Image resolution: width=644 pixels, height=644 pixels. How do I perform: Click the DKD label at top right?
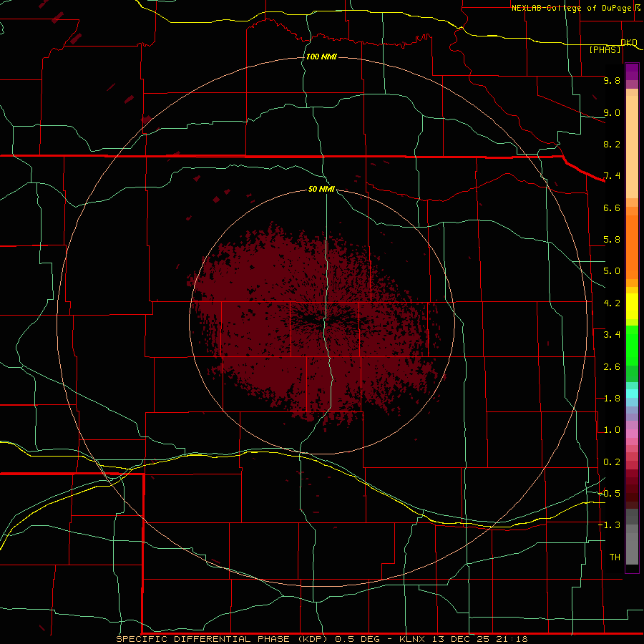[x=629, y=42]
